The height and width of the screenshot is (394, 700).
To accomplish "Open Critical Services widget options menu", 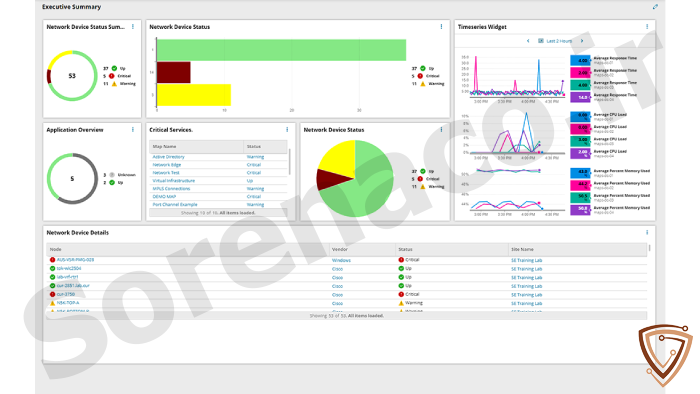I will pyautogui.click(x=287, y=129).
